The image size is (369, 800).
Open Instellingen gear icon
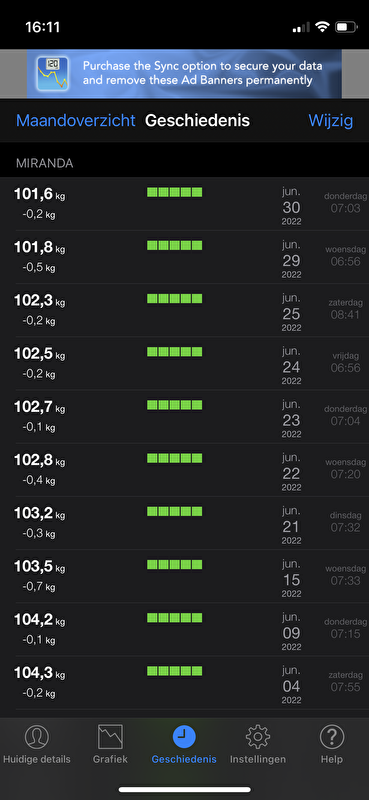pyautogui.click(x=258, y=737)
